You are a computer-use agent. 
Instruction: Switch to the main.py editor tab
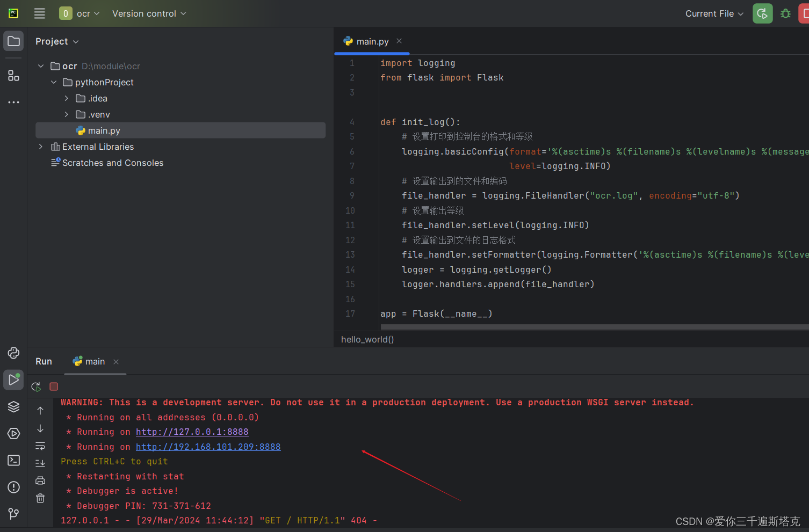[372, 41]
